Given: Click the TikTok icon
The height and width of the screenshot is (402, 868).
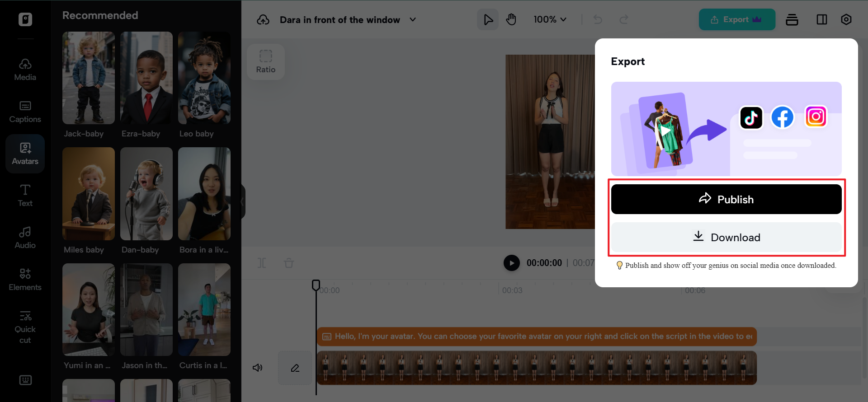Looking at the screenshot, I should [751, 117].
